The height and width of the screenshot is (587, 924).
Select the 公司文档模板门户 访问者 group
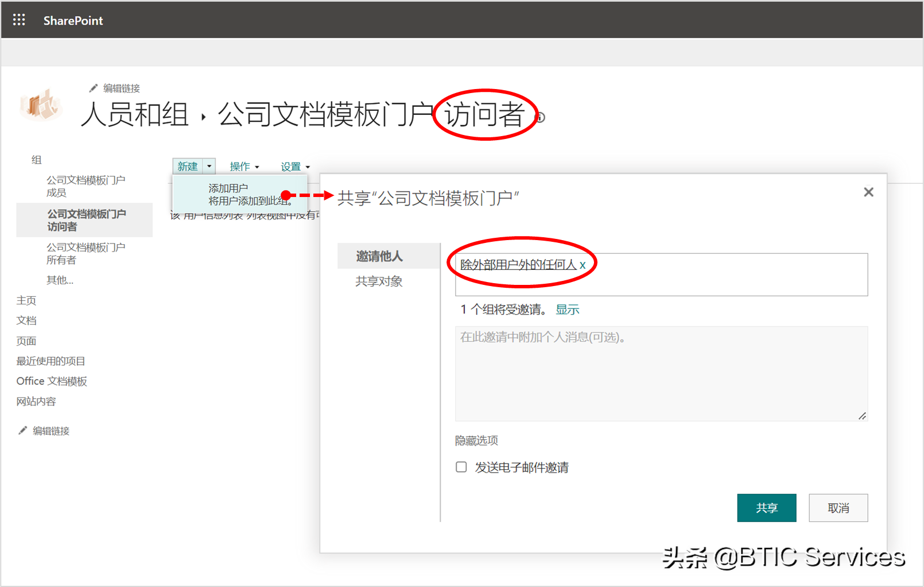(x=86, y=220)
